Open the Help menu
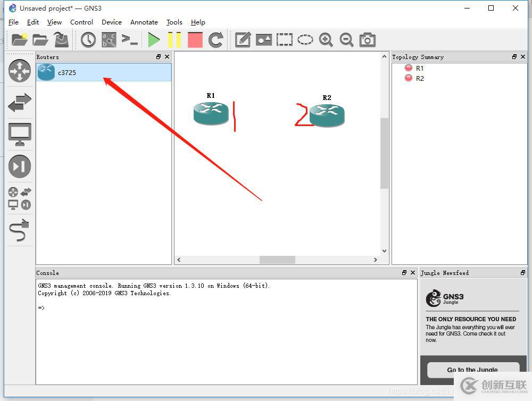The height and width of the screenshot is (401, 532). click(198, 22)
